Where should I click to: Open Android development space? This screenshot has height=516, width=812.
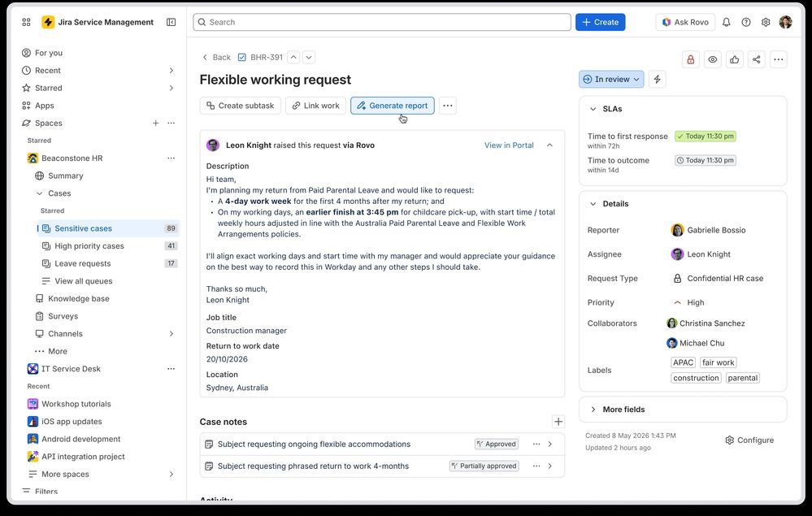(x=80, y=440)
